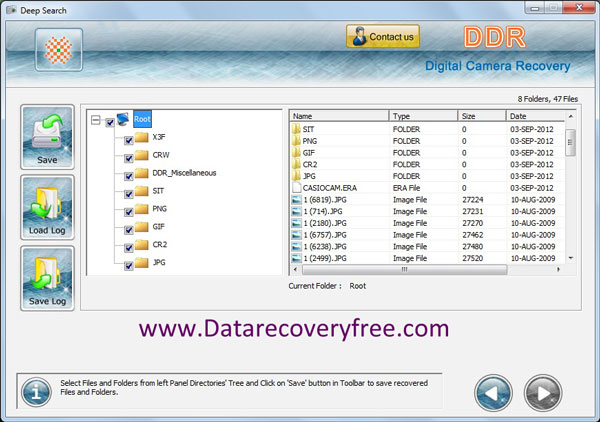Click the horizontal scroll left arrow
Screen dimensions: 600x422
pos(295,269)
